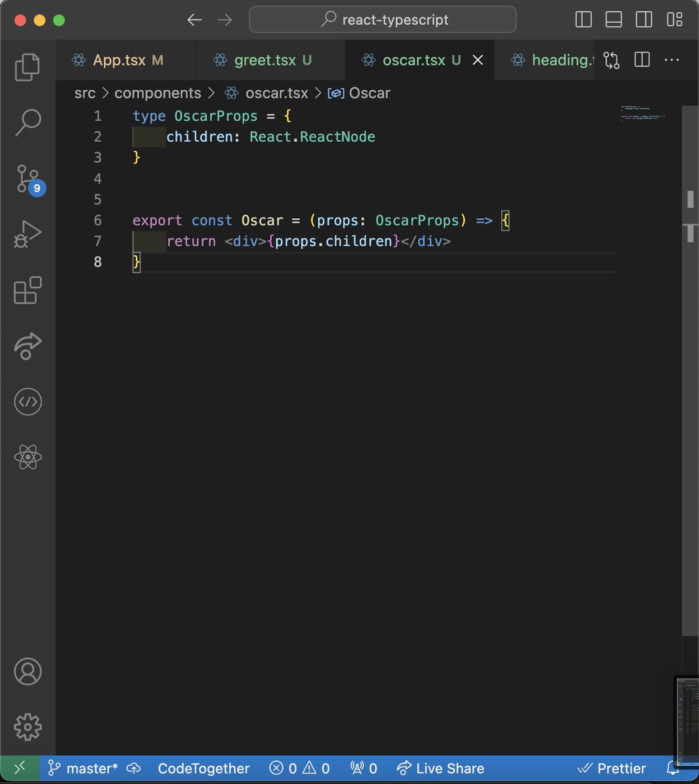Open the Oscar symbol breadcrumb
Screen dimensions: 699x784
click(x=359, y=93)
